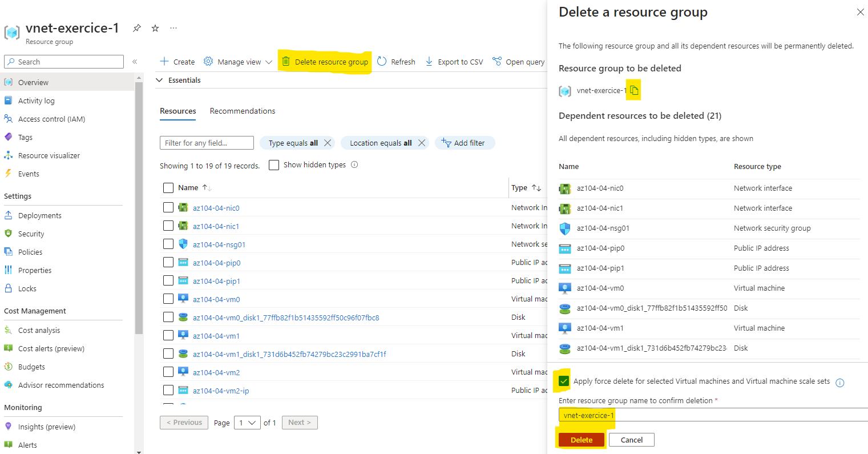Remove the Location equals all filter
Viewport: 868px width, 454px height.
coord(422,143)
